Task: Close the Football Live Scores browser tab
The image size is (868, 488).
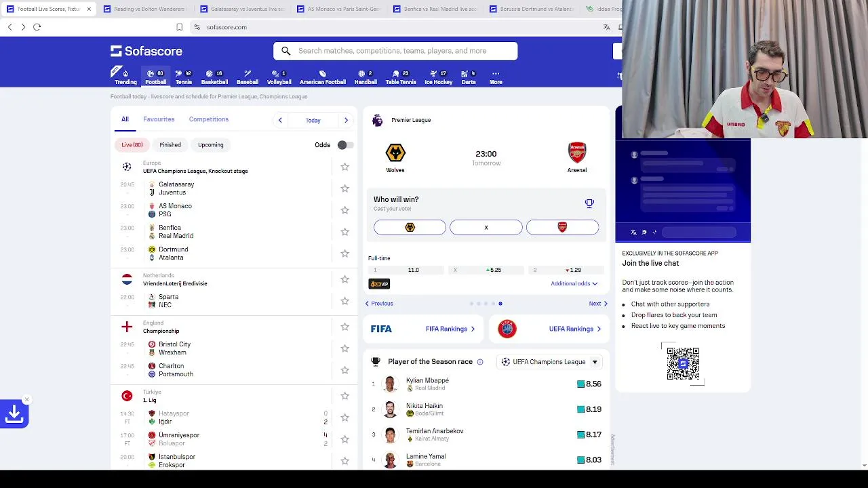Action: [x=89, y=9]
